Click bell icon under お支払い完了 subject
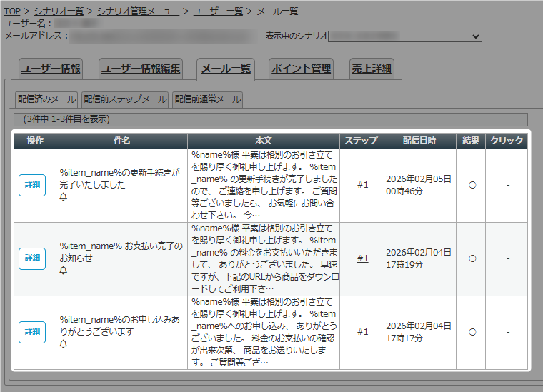The height and width of the screenshot is (392, 543). [x=64, y=271]
